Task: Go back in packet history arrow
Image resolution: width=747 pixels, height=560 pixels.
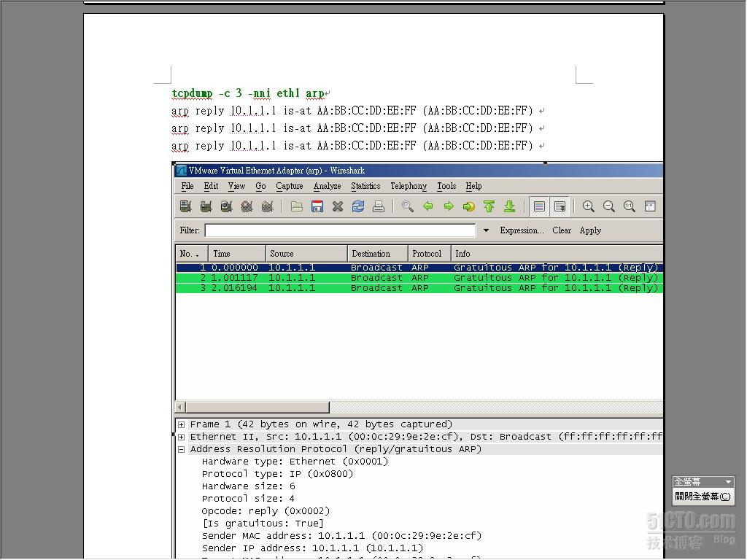Action: click(x=428, y=206)
